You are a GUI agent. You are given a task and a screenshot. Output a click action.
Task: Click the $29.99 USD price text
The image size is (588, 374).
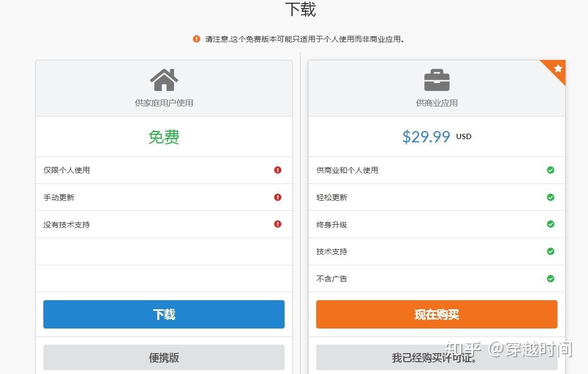[x=437, y=137]
